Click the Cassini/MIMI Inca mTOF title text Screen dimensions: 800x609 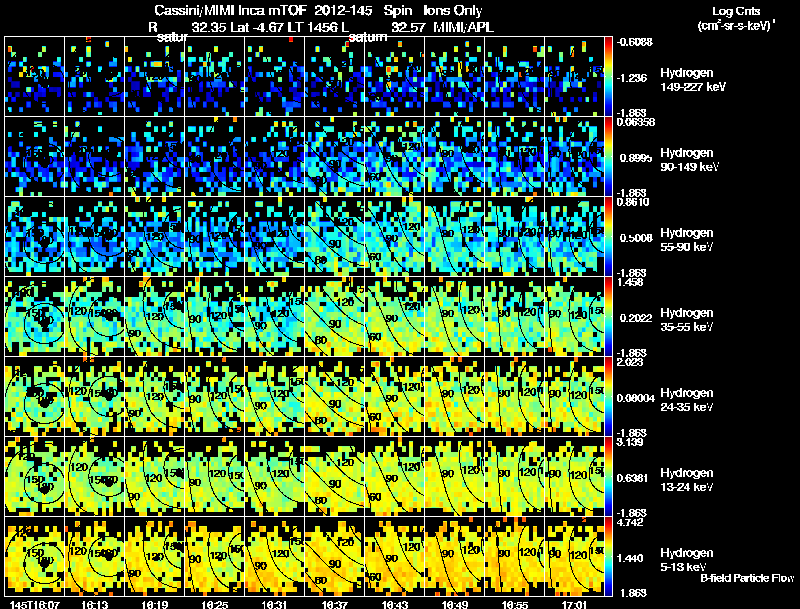(230, 10)
